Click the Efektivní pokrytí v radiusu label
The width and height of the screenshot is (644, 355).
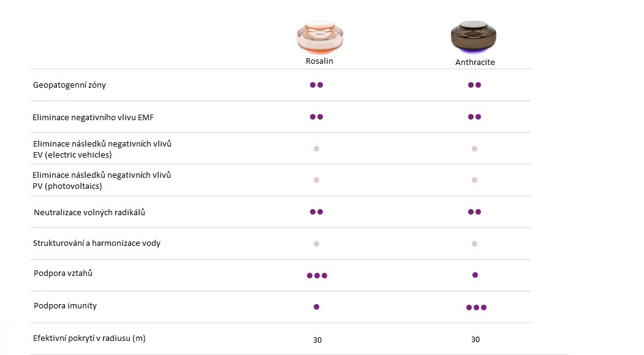pyautogui.click(x=89, y=338)
